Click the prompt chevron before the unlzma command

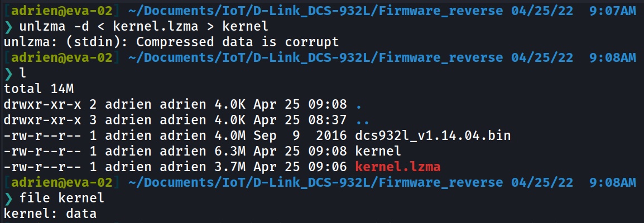pos(7,26)
